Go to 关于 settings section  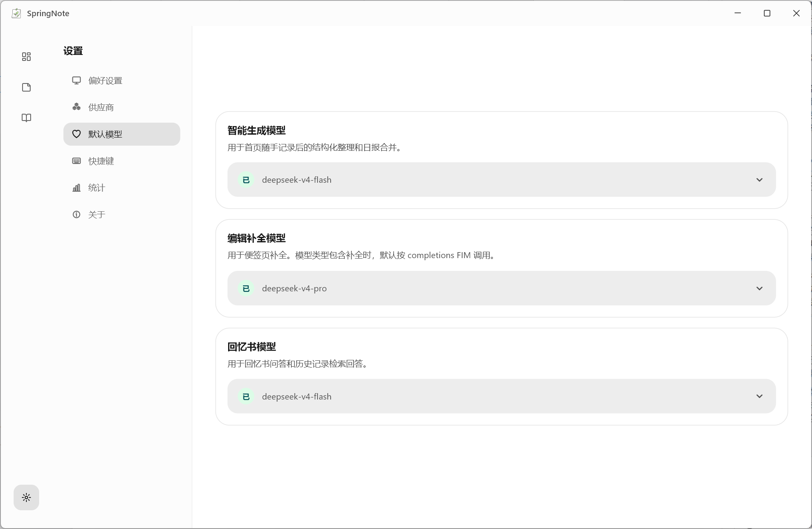tap(122, 215)
